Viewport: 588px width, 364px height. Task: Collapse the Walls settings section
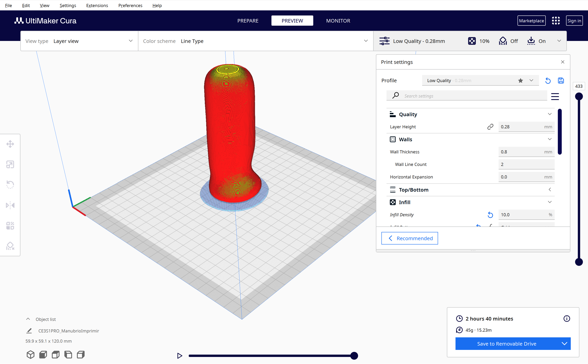[x=550, y=139]
